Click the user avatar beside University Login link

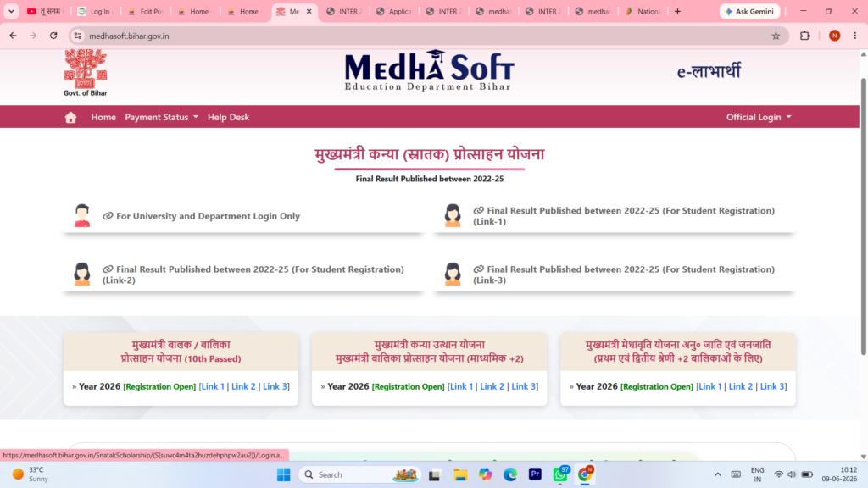82,216
